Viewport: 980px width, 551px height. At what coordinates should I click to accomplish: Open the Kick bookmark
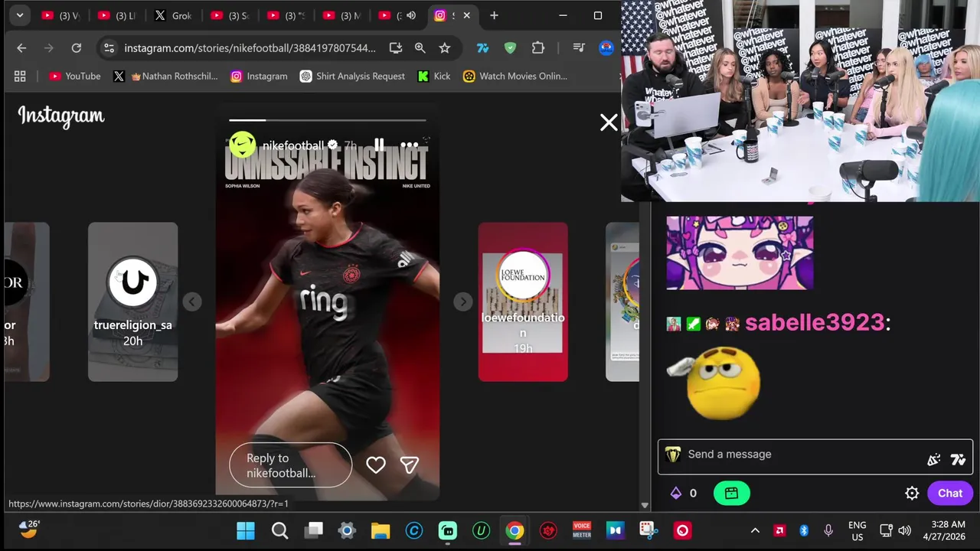tap(433, 76)
